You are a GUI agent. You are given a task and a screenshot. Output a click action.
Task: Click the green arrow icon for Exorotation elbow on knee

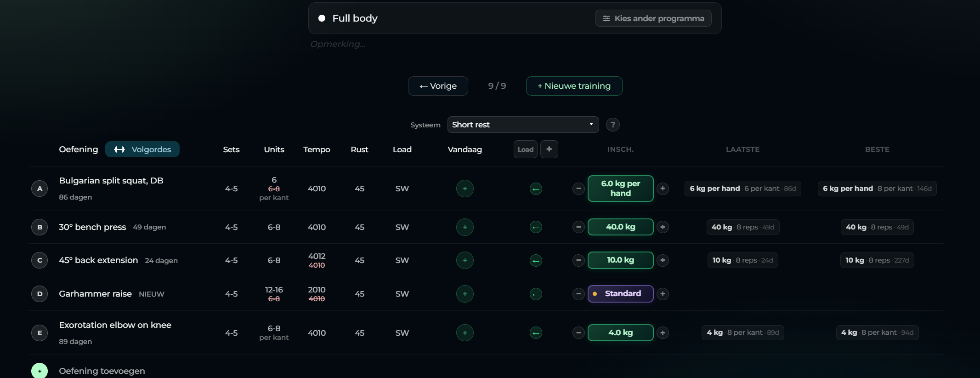point(536,333)
